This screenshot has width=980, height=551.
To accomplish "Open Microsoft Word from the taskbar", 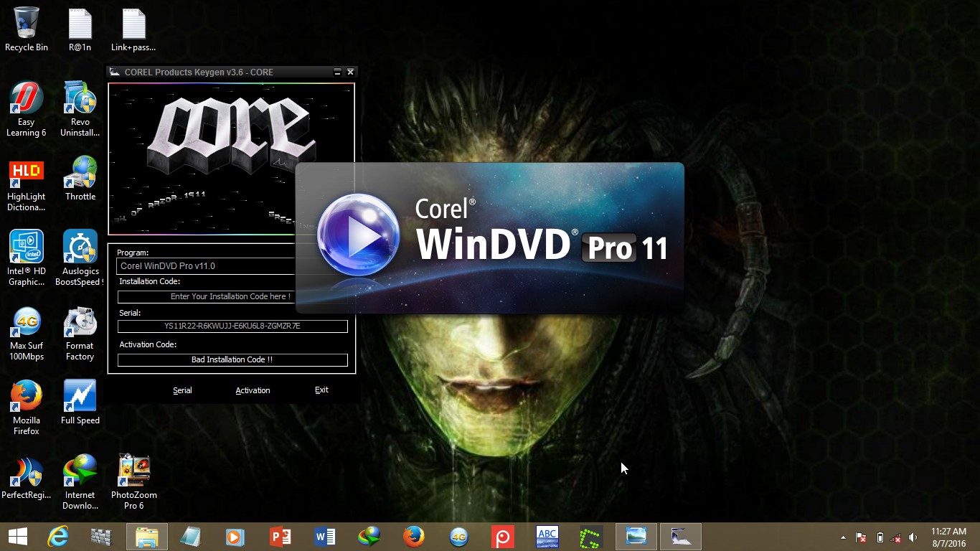I will click(x=324, y=536).
